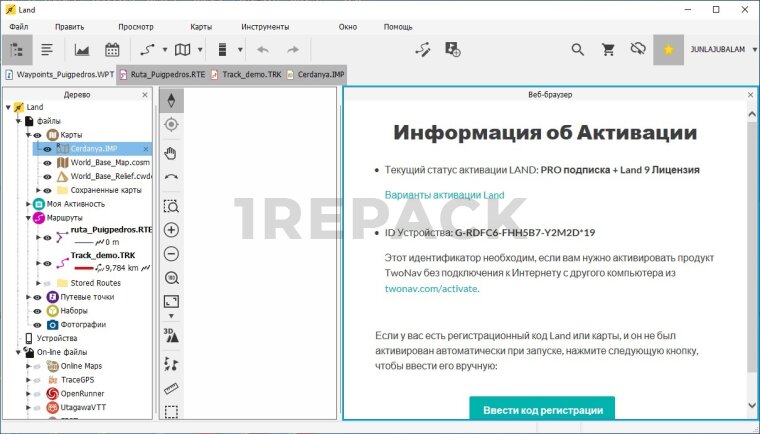Open the search magnifier in top toolbar
This screenshot has width=760, height=434.
click(577, 49)
